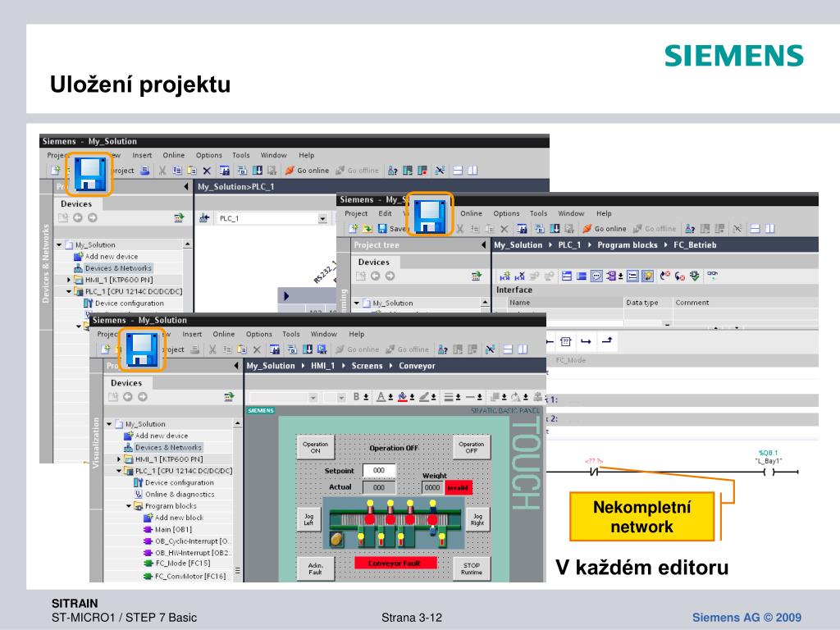Image resolution: width=840 pixels, height=630 pixels.
Task: Click Go offline in PLC_1 window toolbar
Action: pyautogui.click(x=358, y=171)
